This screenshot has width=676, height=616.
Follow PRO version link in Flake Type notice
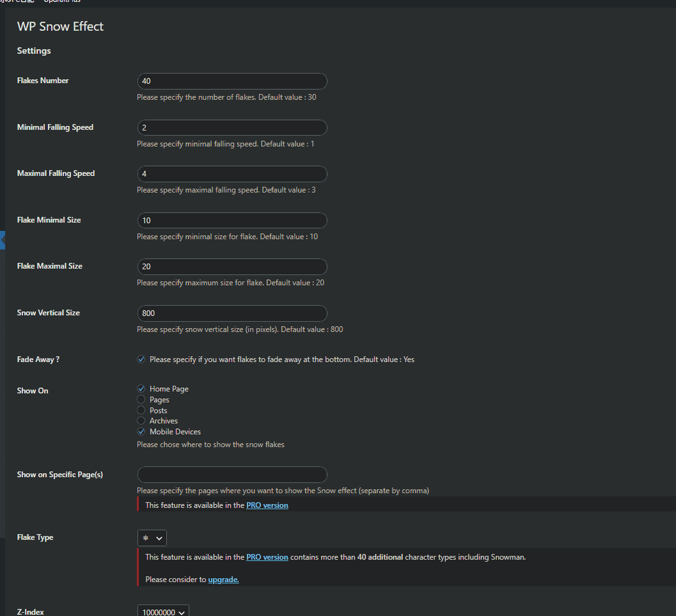267,557
